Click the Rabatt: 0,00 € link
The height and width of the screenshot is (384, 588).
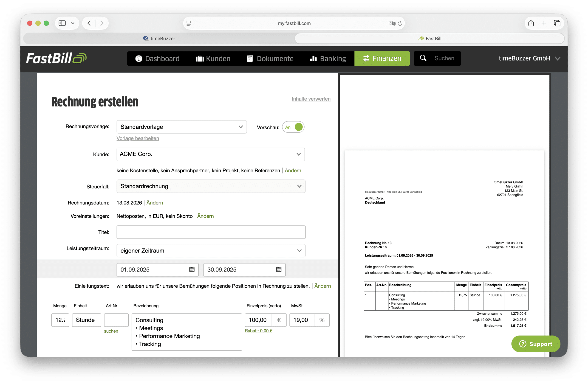coord(258,331)
